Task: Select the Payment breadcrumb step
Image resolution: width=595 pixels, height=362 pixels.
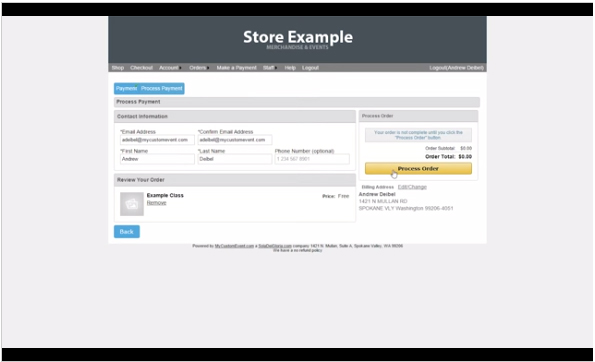Action: 126,88
